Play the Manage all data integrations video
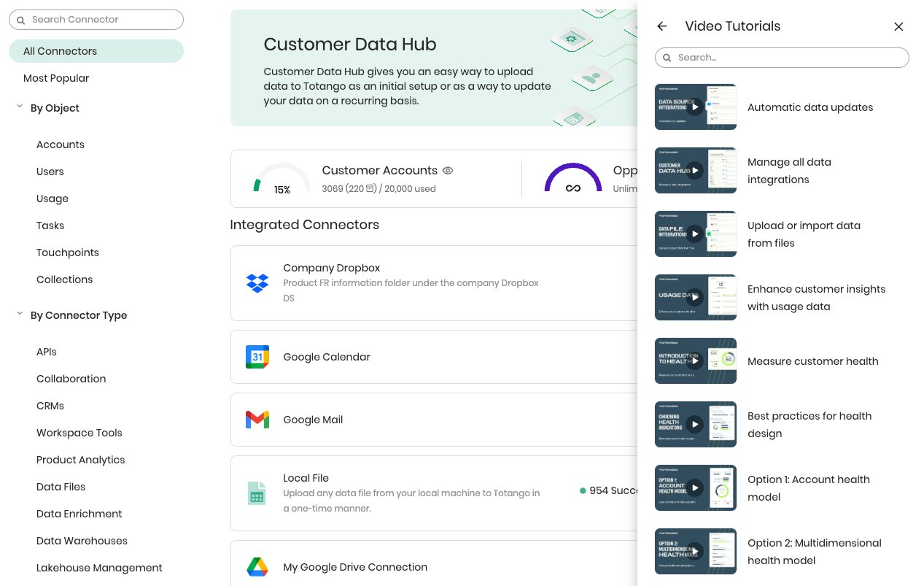This screenshot has width=924, height=586. pos(695,170)
